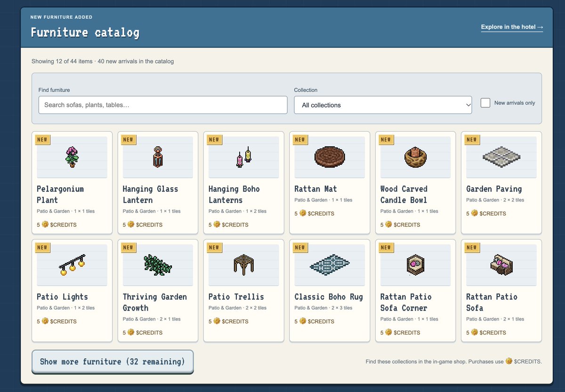Click the NEW badge on Classic Boho Rug
This screenshot has height=392, width=565.
tap(300, 247)
